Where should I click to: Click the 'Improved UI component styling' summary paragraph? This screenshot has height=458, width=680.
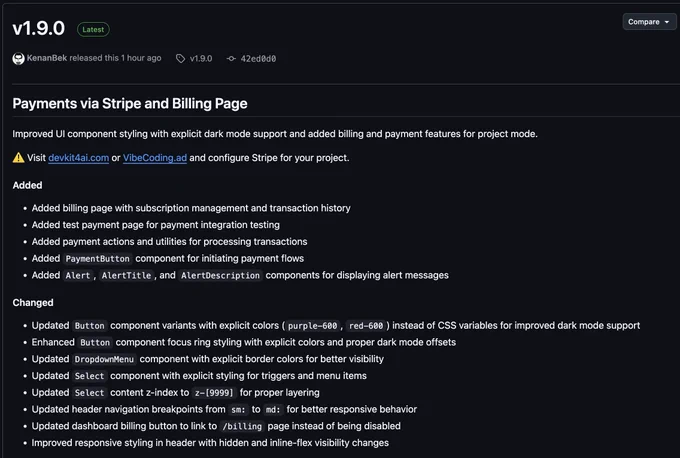[275, 134]
